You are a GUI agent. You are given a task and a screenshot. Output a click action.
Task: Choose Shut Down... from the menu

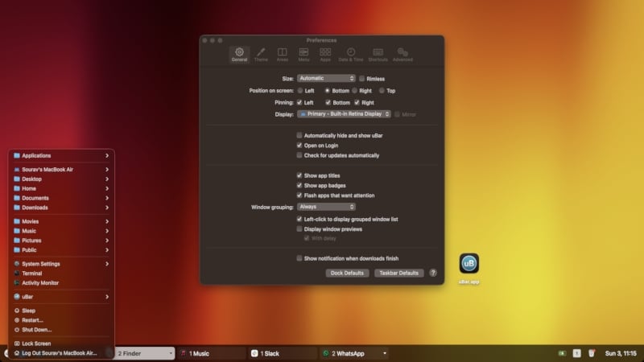pos(61,330)
